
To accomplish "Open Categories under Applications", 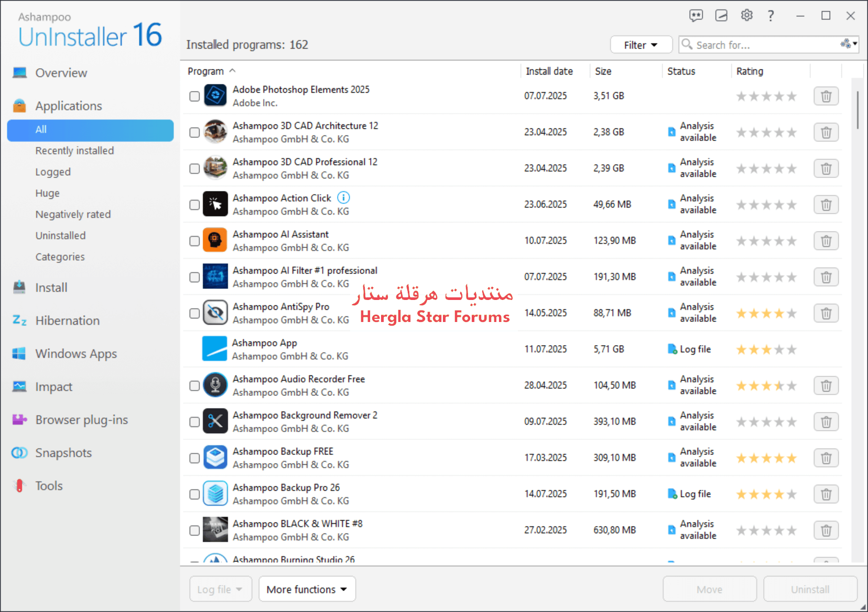I will pyautogui.click(x=60, y=256).
